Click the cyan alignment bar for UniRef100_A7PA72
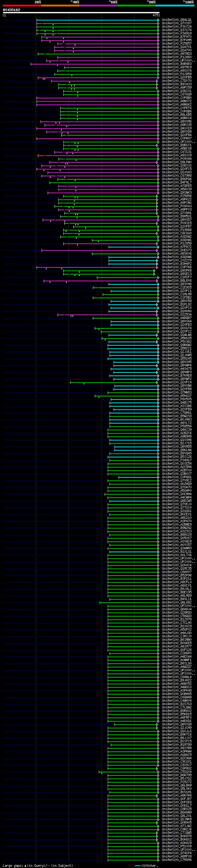 point(133,247)
